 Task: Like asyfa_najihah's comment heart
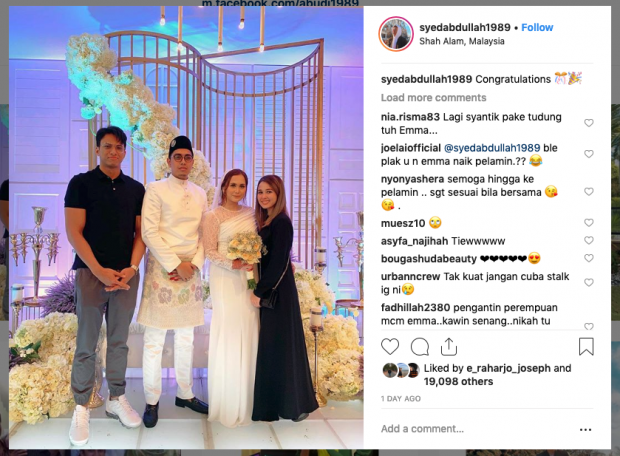tap(589, 240)
